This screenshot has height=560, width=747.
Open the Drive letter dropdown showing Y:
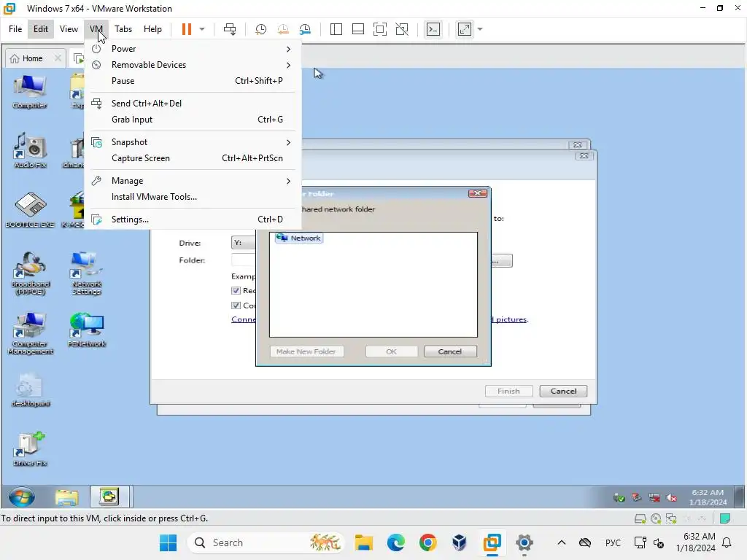[x=243, y=243]
